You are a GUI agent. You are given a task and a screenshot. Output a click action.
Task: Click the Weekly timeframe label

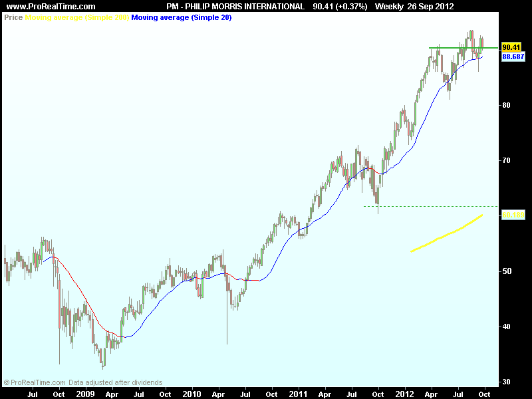point(390,7)
